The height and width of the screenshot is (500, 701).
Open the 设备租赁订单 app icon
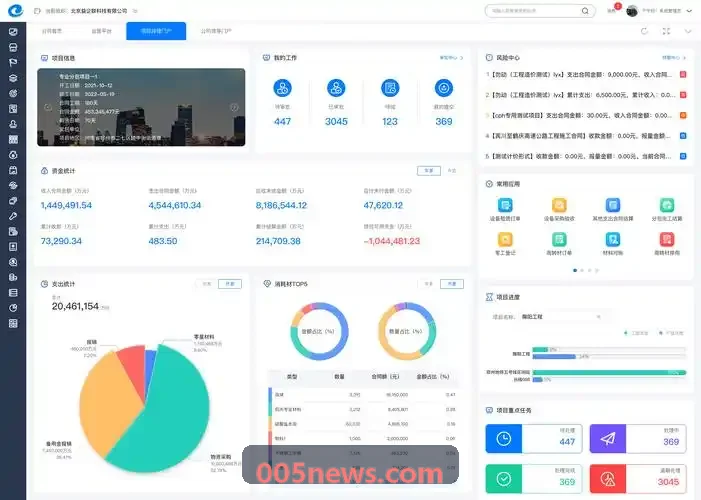pos(505,205)
